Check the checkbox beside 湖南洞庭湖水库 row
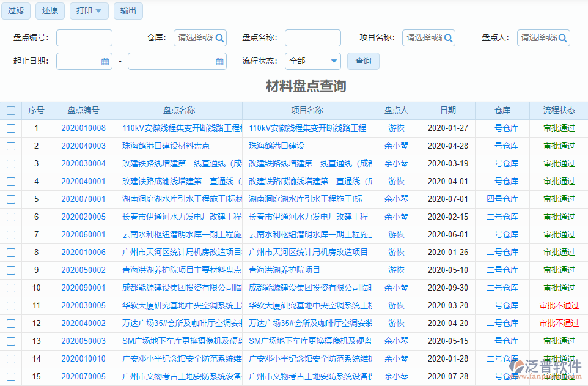Screen dimensions: 588x386 (x=11, y=199)
